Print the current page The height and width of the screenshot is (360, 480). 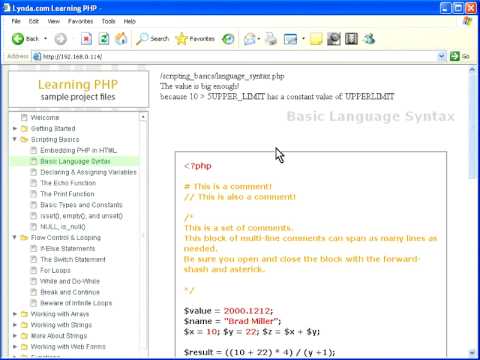click(x=271, y=39)
